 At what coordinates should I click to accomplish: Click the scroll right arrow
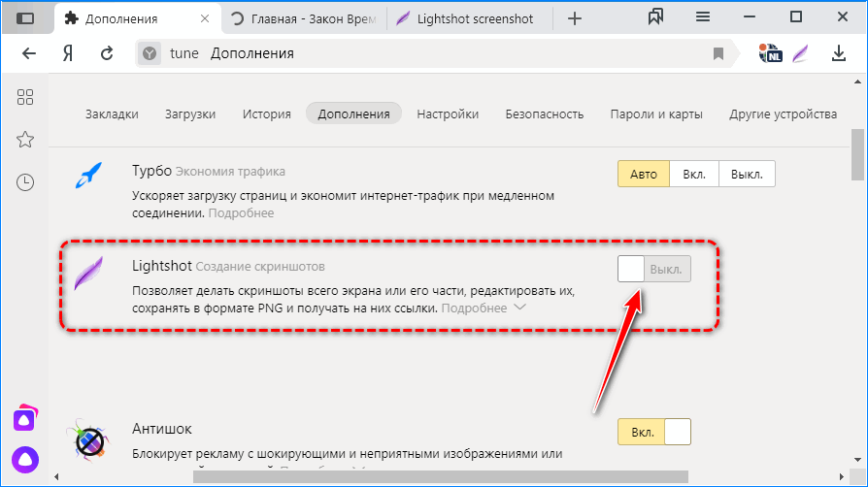click(842, 476)
